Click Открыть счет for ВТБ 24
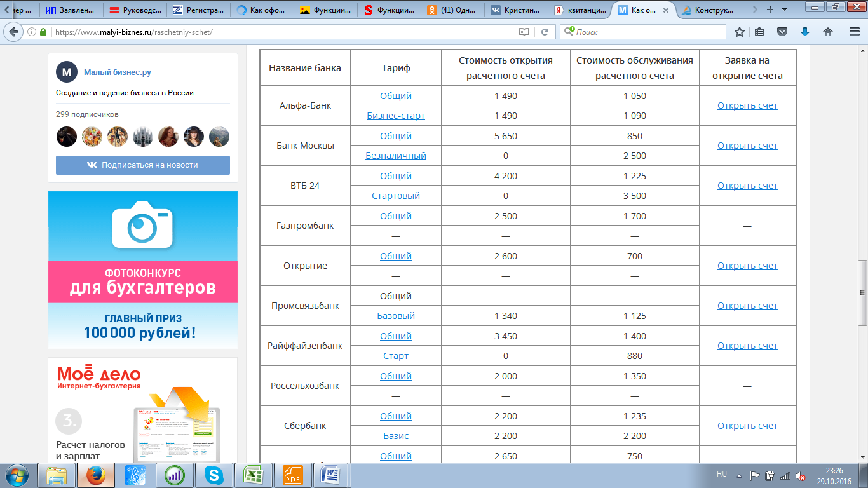 [x=747, y=186]
